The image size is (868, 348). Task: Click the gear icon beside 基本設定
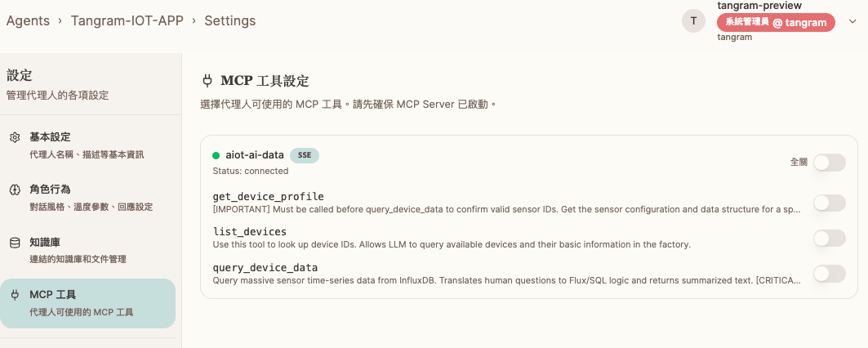(x=15, y=137)
